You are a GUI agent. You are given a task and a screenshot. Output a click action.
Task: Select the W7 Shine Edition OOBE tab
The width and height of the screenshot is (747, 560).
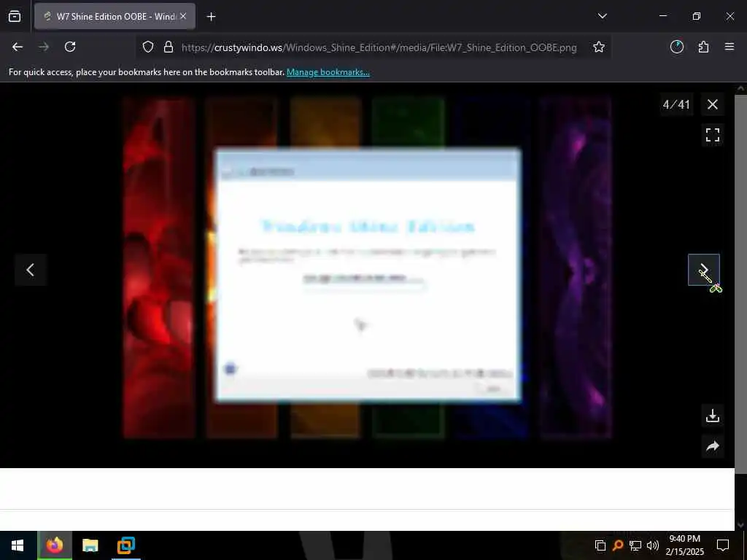(115, 16)
